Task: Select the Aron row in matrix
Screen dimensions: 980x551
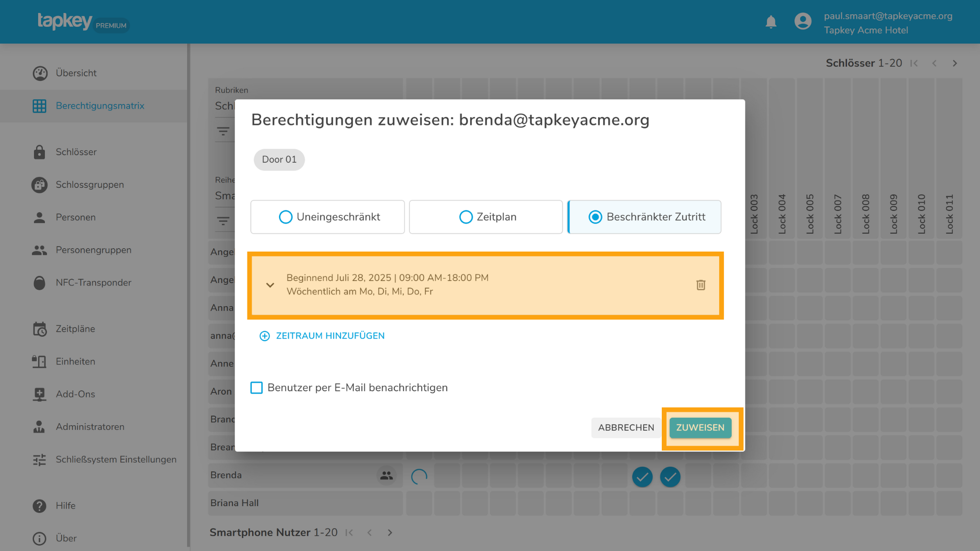Action: pos(221,391)
